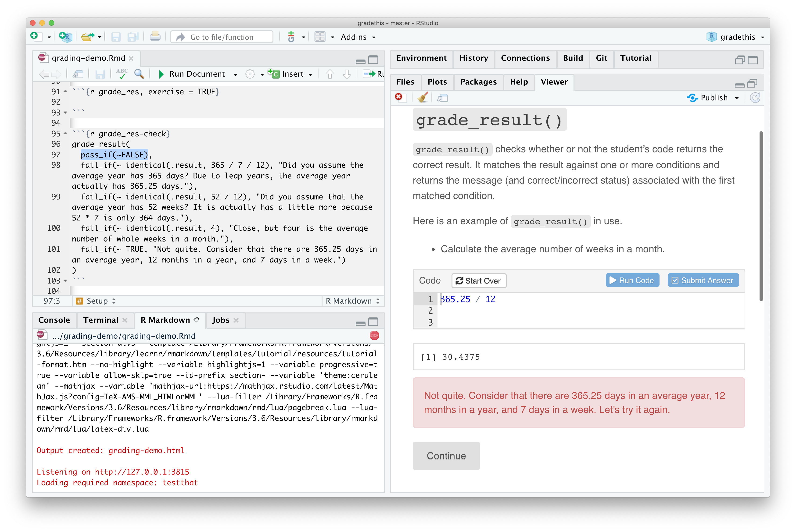796x532 pixels.
Task: Print the current file
Action: pos(155,37)
